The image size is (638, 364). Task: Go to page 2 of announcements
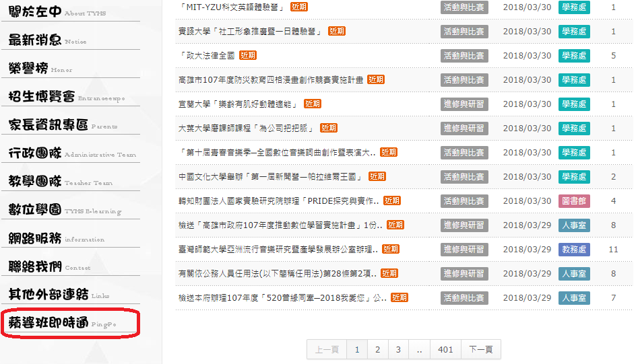pyautogui.click(x=378, y=350)
